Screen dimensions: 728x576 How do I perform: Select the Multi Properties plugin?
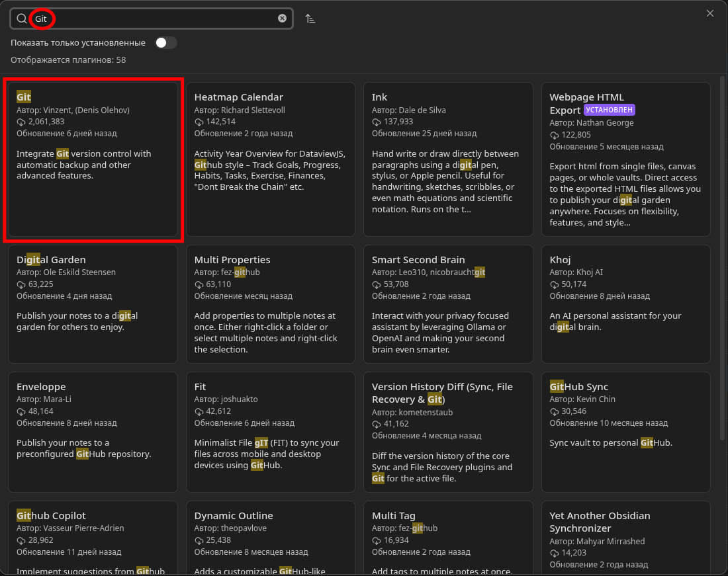click(x=271, y=304)
